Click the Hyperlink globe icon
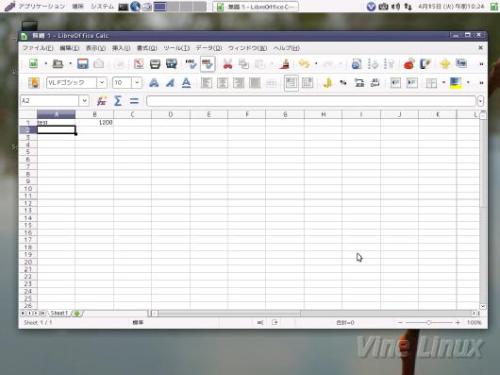Screen dimensions: 500x375 (356, 63)
